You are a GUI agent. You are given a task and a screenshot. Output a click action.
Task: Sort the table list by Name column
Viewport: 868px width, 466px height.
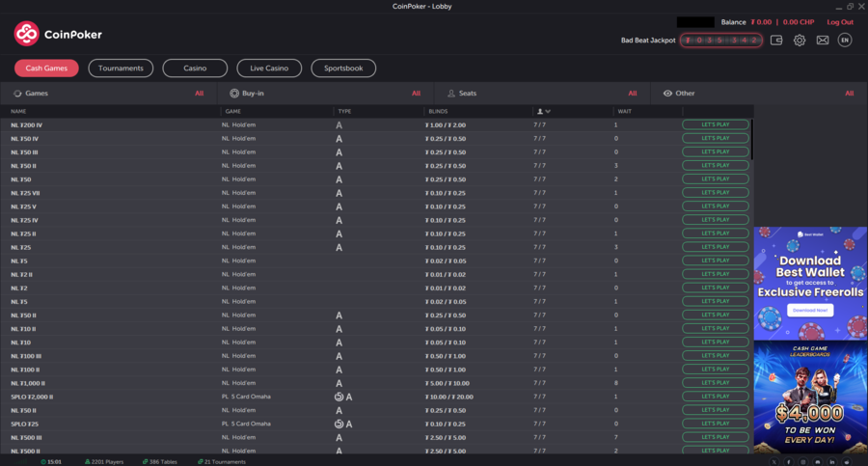pos(19,112)
